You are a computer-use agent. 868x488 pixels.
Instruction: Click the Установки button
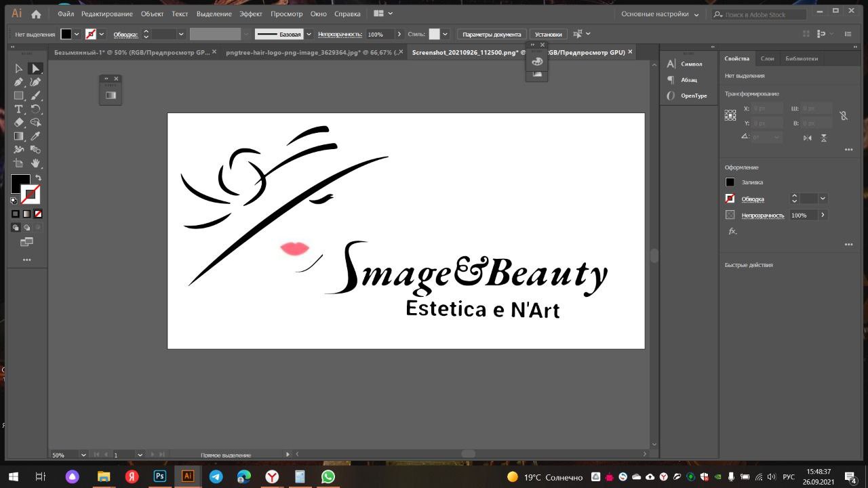click(548, 34)
